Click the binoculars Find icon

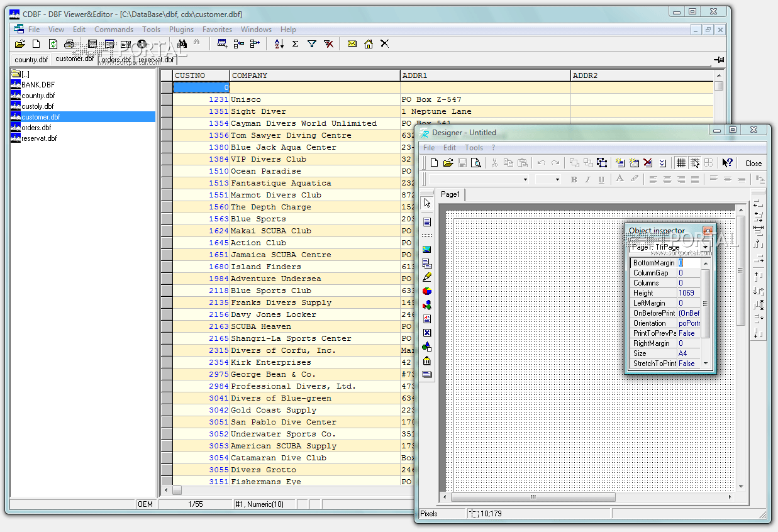(x=182, y=44)
